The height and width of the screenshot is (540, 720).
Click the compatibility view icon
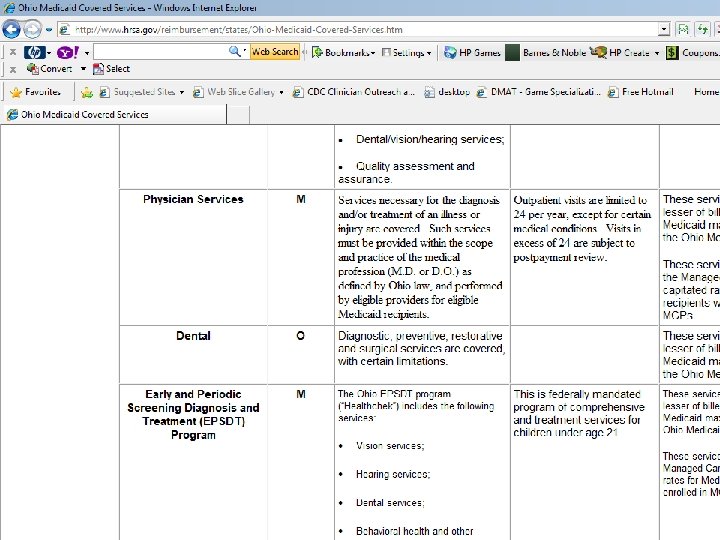683,30
